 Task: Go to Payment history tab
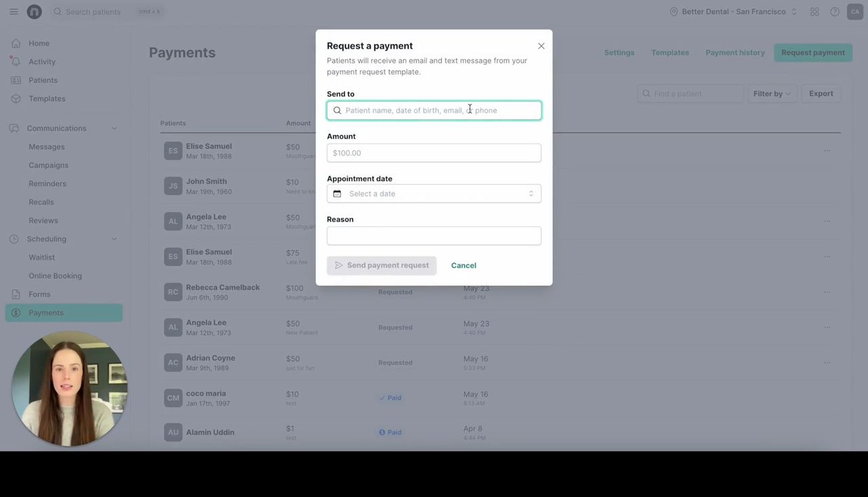[734, 52]
